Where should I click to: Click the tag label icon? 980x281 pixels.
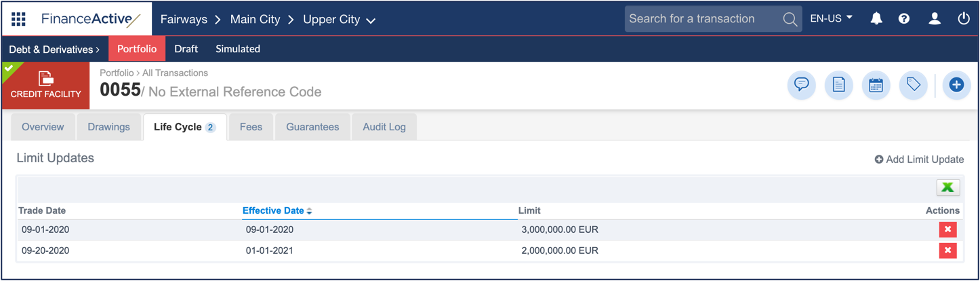pyautogui.click(x=913, y=86)
